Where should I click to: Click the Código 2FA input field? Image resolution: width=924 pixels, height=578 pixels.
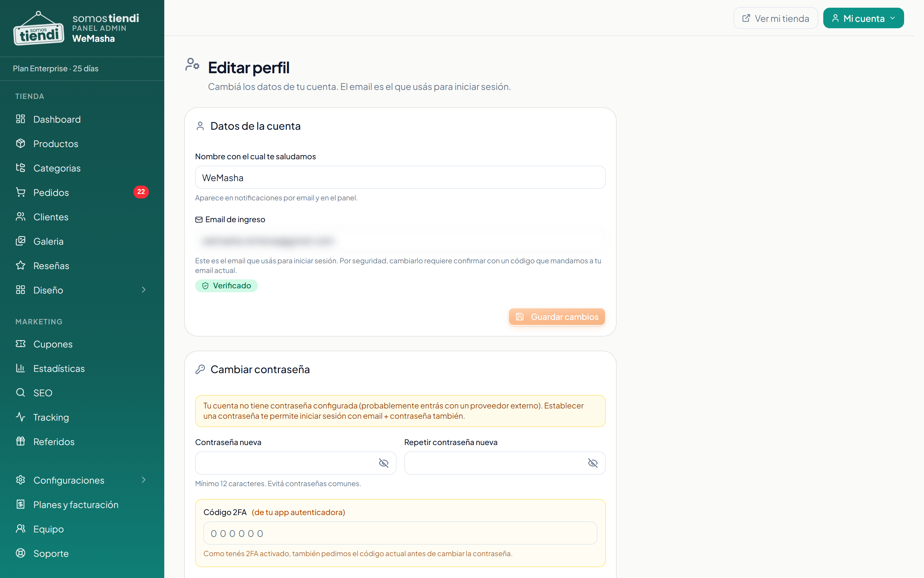400,533
